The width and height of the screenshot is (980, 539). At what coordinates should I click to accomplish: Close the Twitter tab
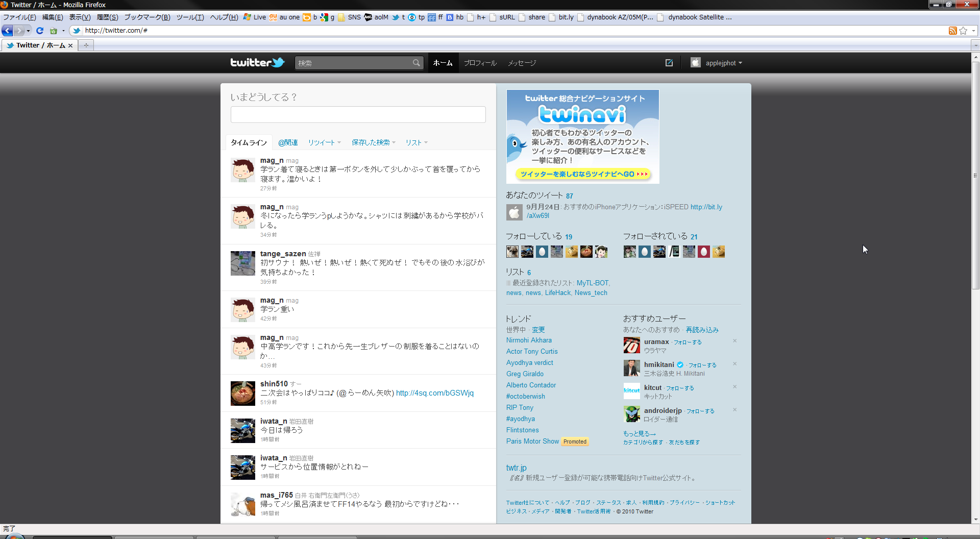(x=70, y=45)
